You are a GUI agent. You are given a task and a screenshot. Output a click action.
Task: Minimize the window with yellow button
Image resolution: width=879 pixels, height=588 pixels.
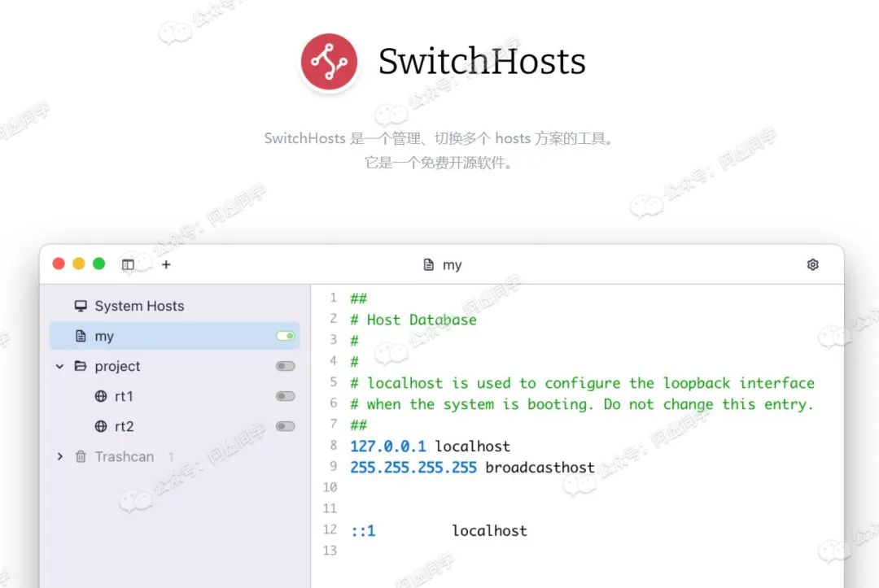[x=78, y=264]
